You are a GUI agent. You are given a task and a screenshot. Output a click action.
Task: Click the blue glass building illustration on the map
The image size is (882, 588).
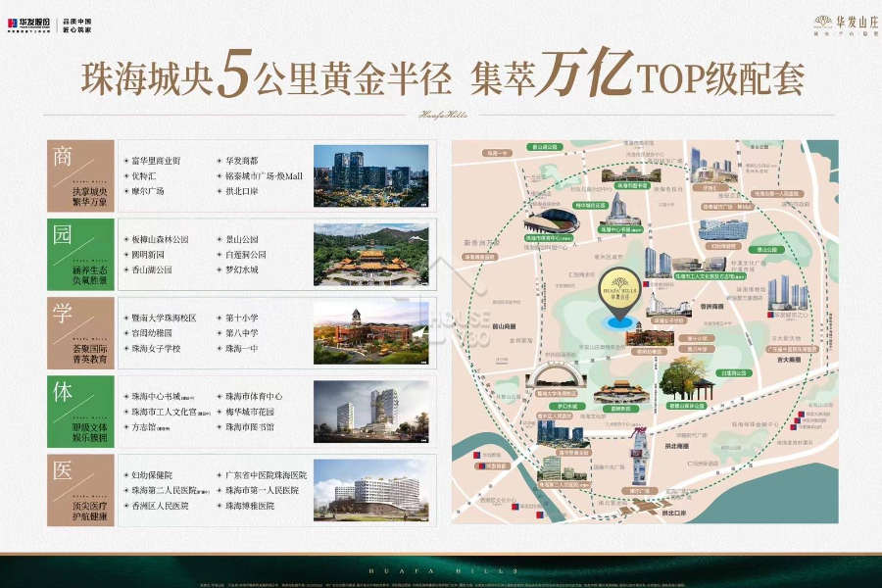723,230
